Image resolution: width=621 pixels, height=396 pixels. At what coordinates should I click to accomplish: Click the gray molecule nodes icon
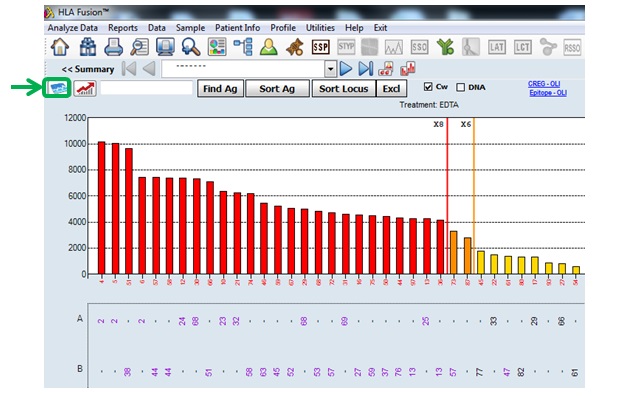coord(548,47)
